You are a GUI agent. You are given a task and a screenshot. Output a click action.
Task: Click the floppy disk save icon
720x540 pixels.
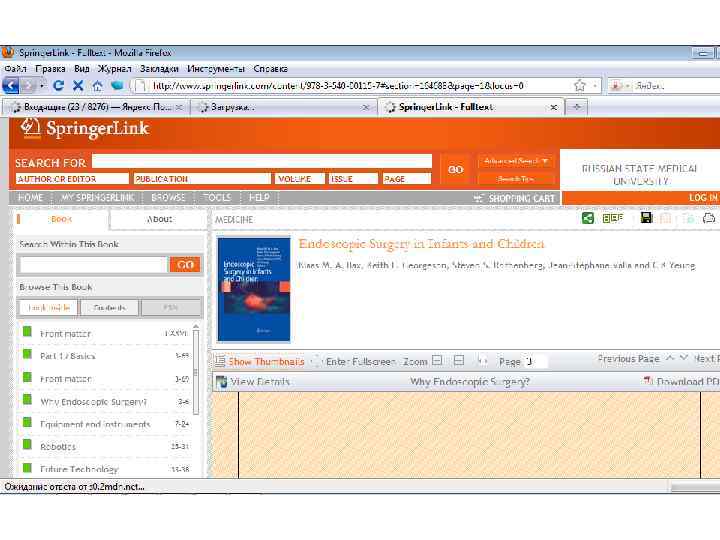[x=647, y=218]
